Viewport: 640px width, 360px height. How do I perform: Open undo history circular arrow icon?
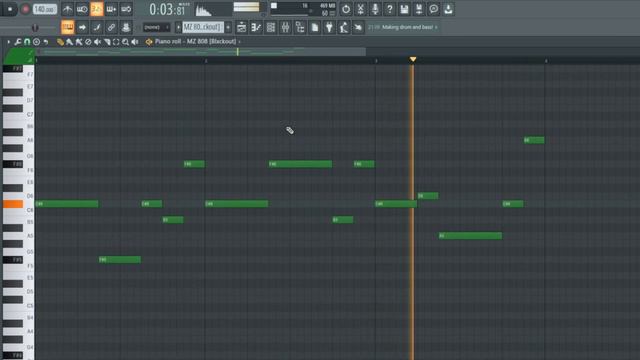346,9
